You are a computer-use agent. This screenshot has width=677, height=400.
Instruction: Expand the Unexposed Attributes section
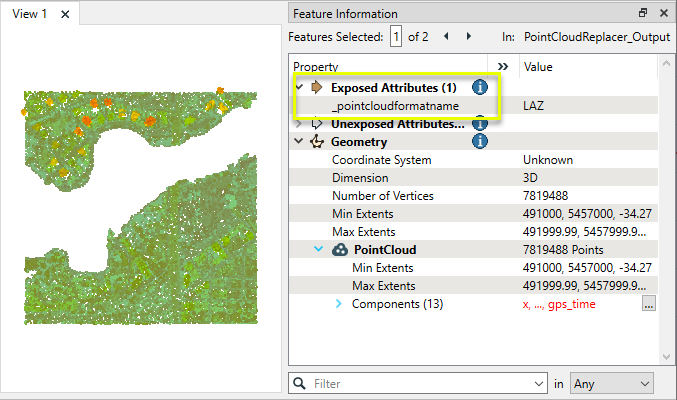(x=299, y=124)
